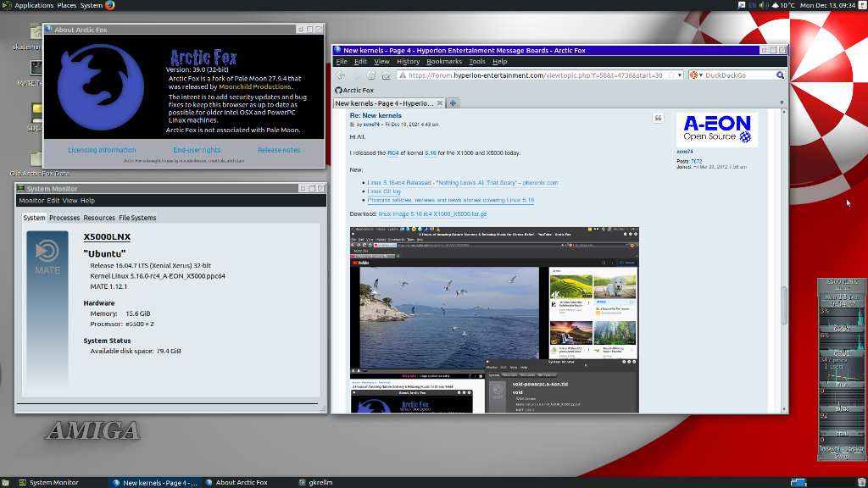Switch to About Arctic Fox taskbar entry

click(x=237, y=482)
